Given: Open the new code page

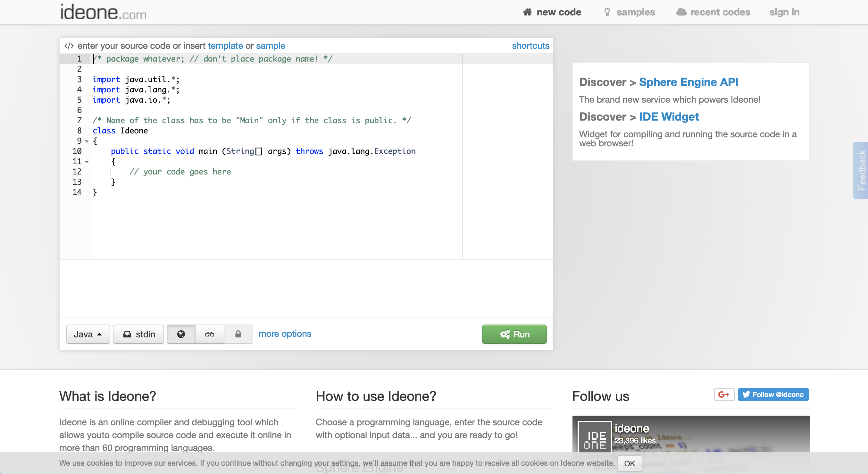Looking at the screenshot, I should tap(552, 12).
